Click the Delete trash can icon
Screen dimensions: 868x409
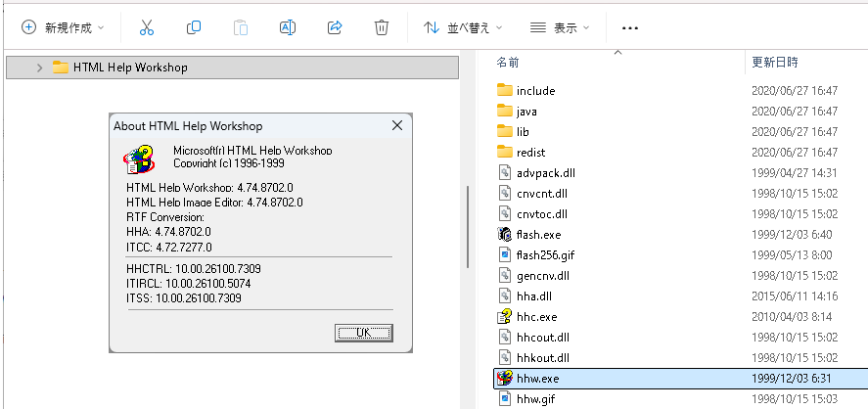pyautogui.click(x=382, y=28)
